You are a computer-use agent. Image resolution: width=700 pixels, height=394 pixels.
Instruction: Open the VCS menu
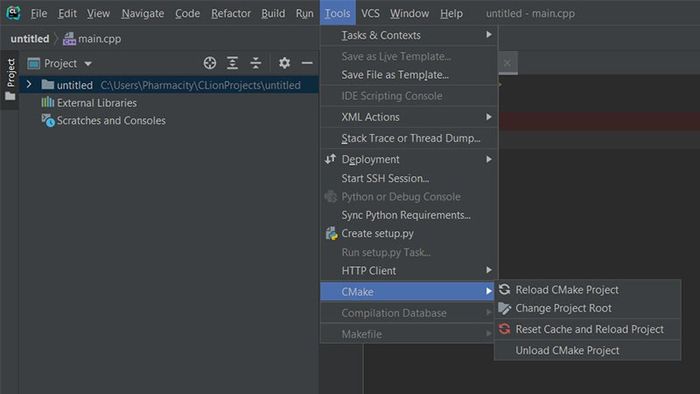370,13
